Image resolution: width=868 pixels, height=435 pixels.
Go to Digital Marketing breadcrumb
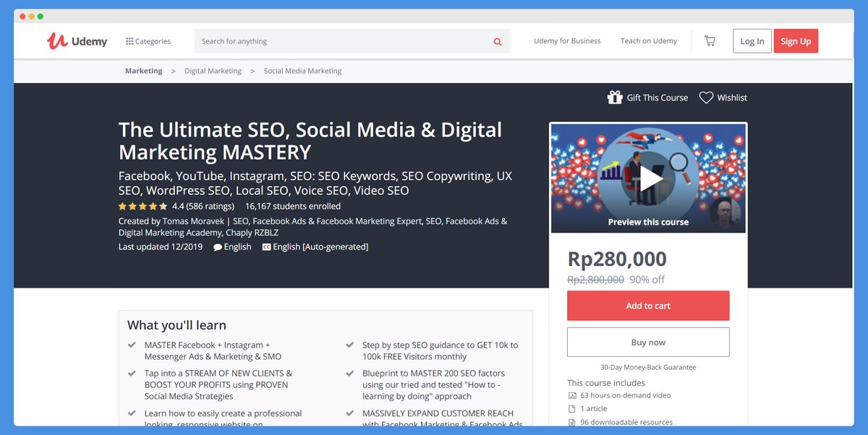click(x=213, y=71)
